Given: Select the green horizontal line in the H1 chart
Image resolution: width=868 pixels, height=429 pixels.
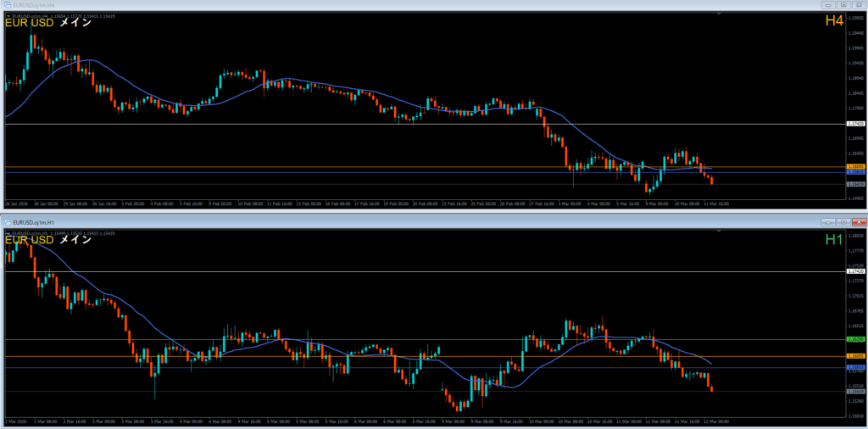Looking at the screenshot, I should coord(424,339).
